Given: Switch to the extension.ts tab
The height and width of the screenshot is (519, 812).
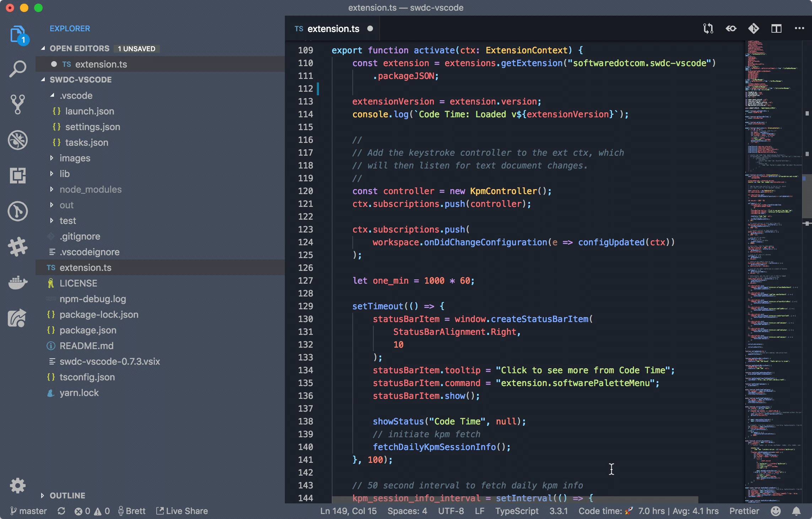Looking at the screenshot, I should [333, 28].
